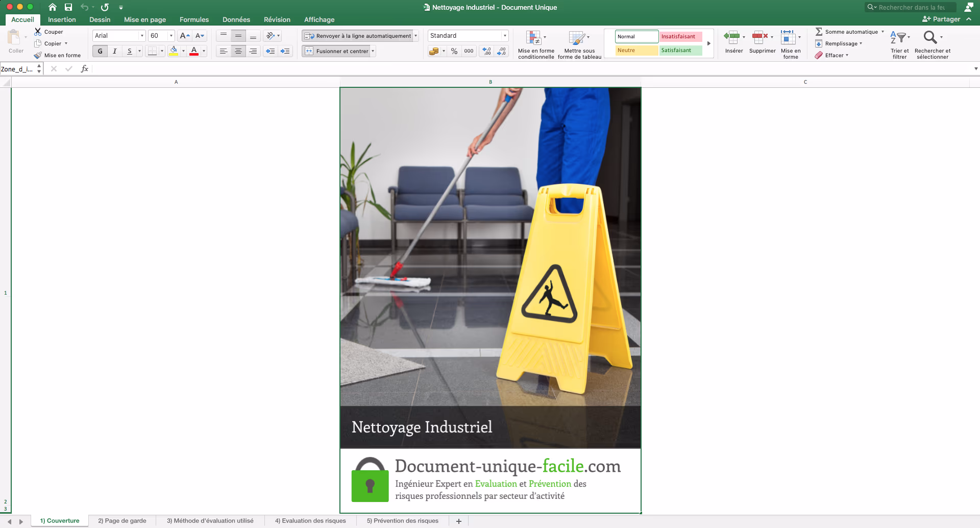This screenshot has width=980, height=528.
Task: Redo using the circular arrow icon
Action: (105, 7)
